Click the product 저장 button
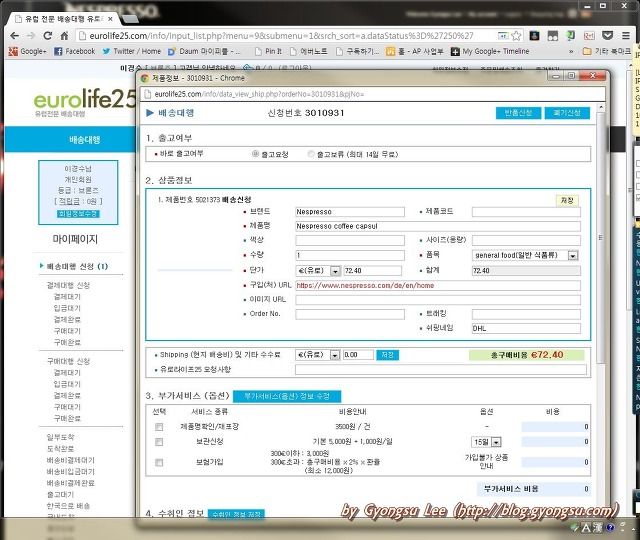Viewport: 640px width, 540px height. [567, 200]
